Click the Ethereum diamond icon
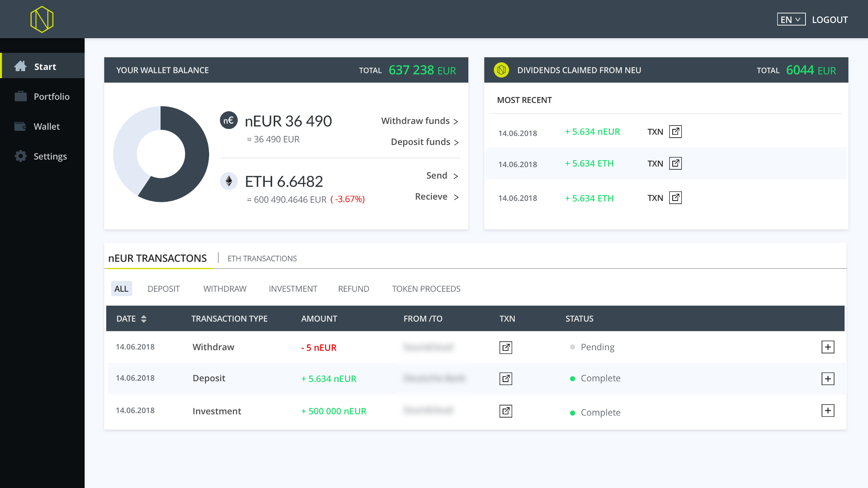The image size is (868, 488). click(x=229, y=181)
